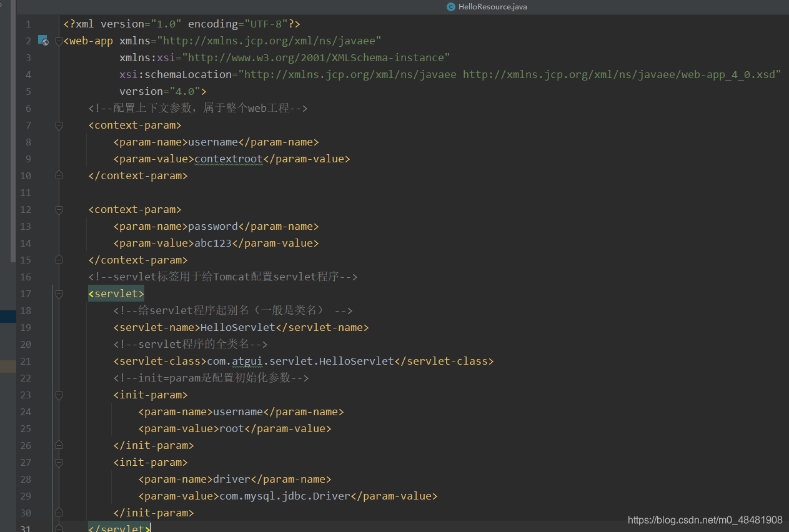Click the password param-name value on line 13
Screen dimensions: 789x532
[213, 226]
